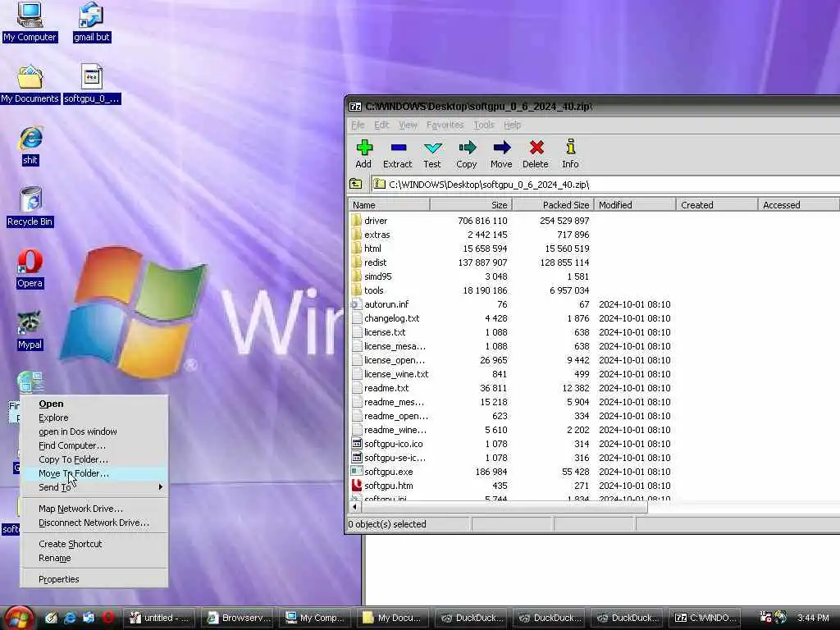This screenshot has width=840, height=630.
Task: Choose open in Dos window
Action: coord(94,431)
